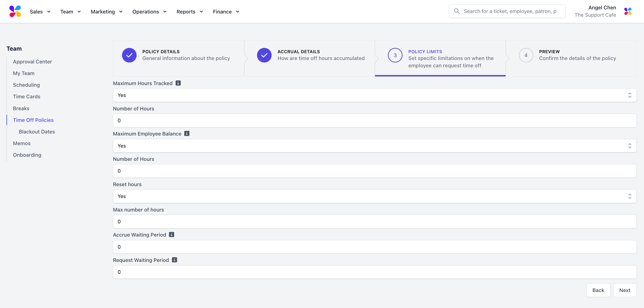Open the Reset hours dropdown
This screenshot has width=644, height=308.
point(374,196)
